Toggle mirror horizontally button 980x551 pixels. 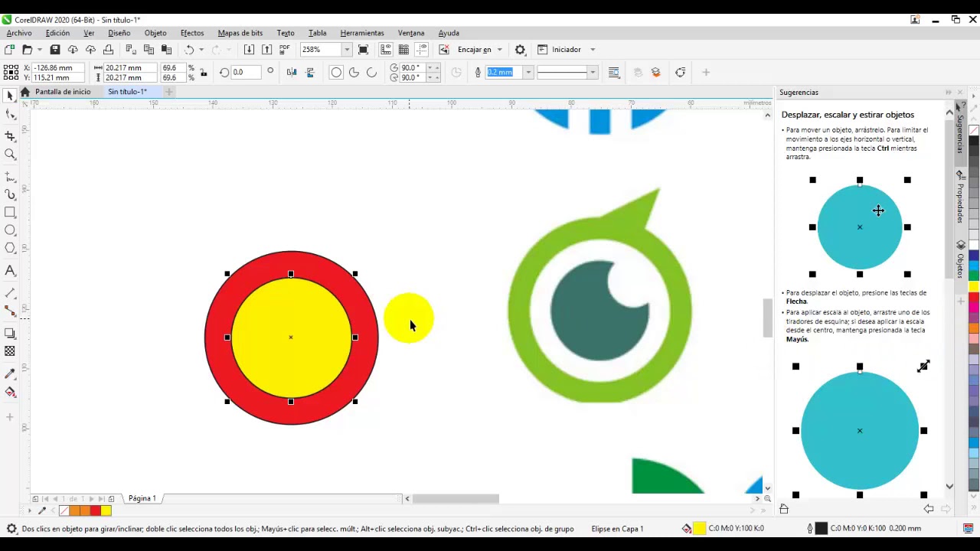click(292, 73)
